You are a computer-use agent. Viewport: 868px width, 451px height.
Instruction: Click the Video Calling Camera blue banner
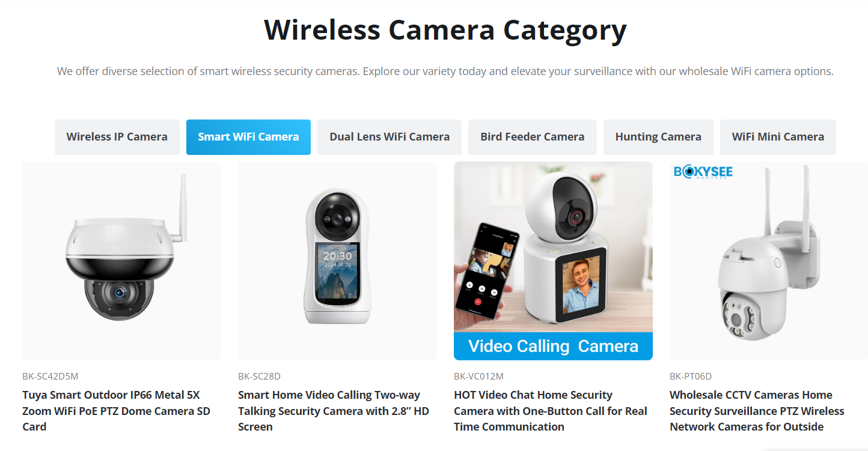click(553, 347)
